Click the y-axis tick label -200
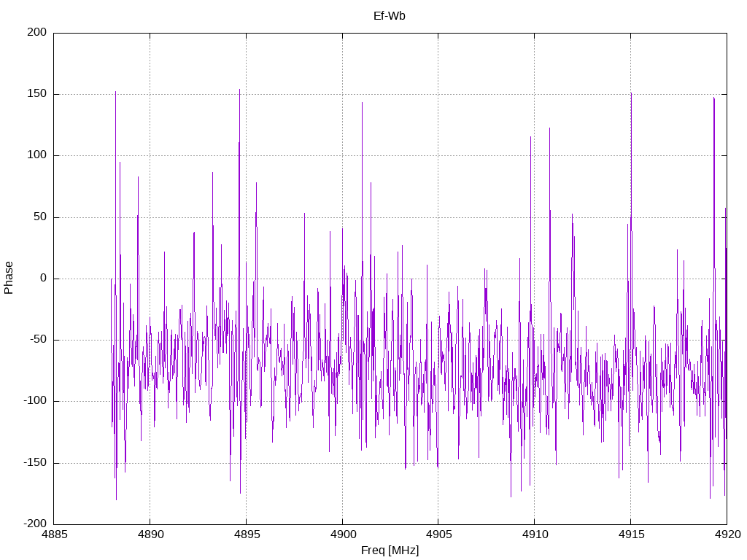The image size is (747, 560). tap(35, 524)
